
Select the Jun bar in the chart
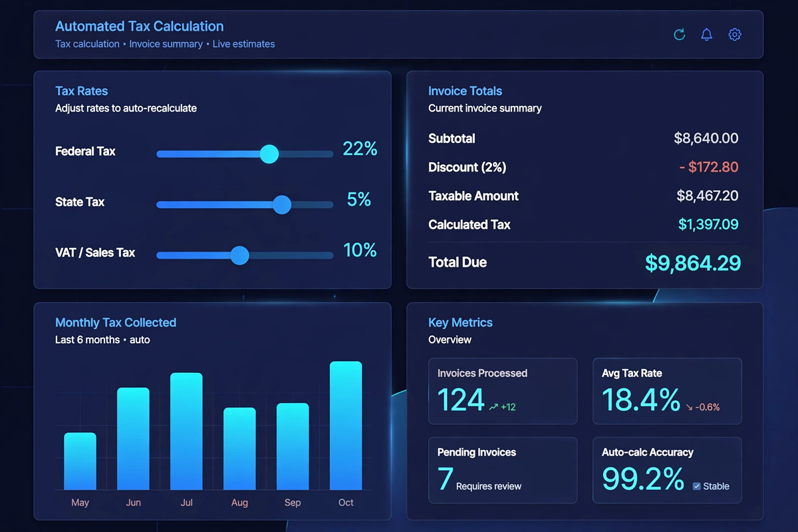click(x=133, y=439)
